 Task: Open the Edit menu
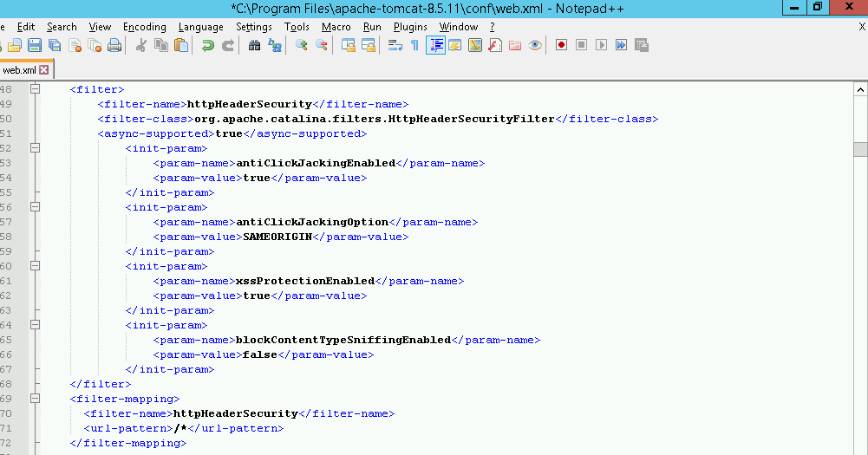point(26,27)
